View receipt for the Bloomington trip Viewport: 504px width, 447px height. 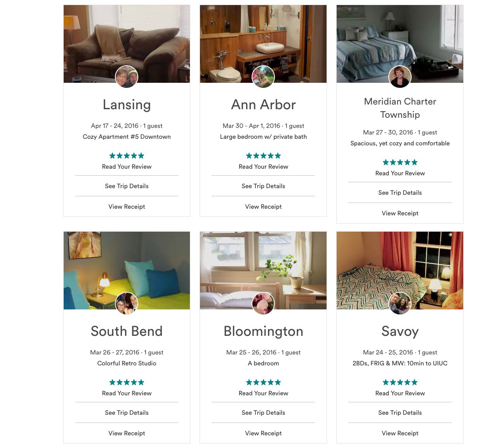(263, 433)
